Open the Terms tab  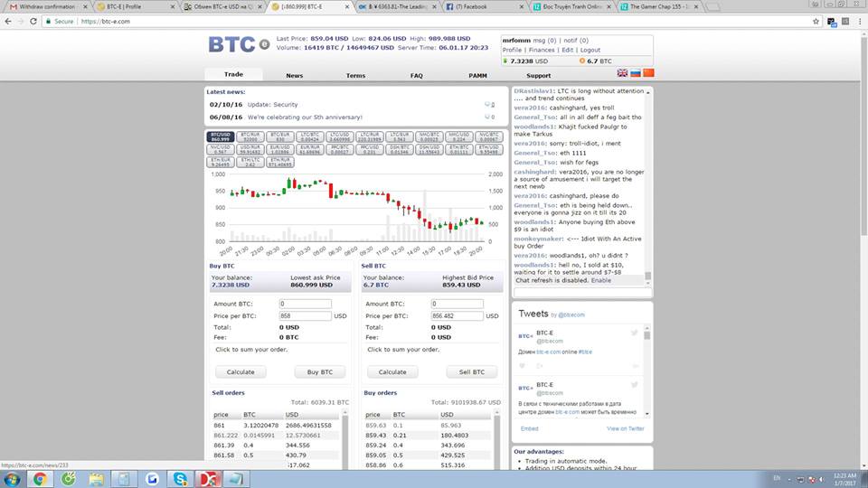click(355, 75)
